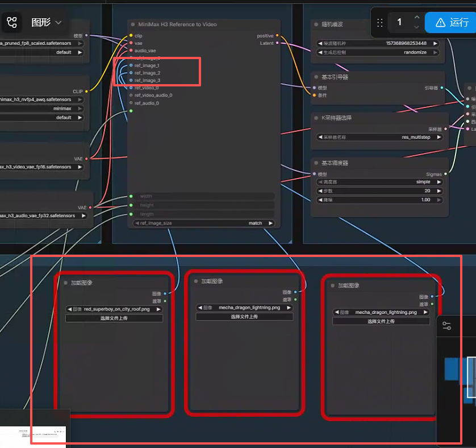Increment 噪波随机种 seed with right arrow
The image size is (476, 448).
435,43
